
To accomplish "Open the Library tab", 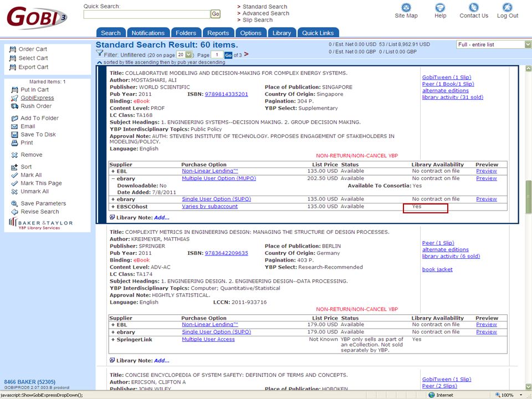I will (282, 33).
